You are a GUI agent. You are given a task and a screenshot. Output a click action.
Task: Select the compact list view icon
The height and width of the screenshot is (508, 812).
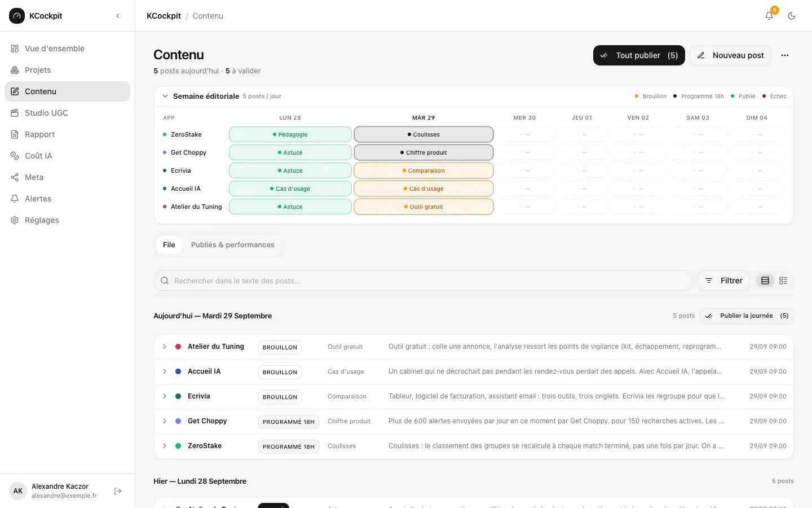(x=765, y=281)
